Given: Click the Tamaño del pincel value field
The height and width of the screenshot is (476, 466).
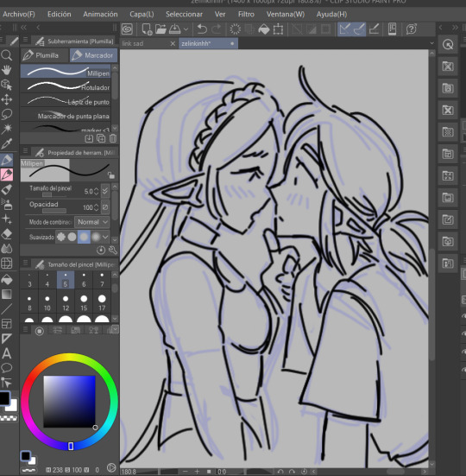Looking at the screenshot, I should coord(88,191).
